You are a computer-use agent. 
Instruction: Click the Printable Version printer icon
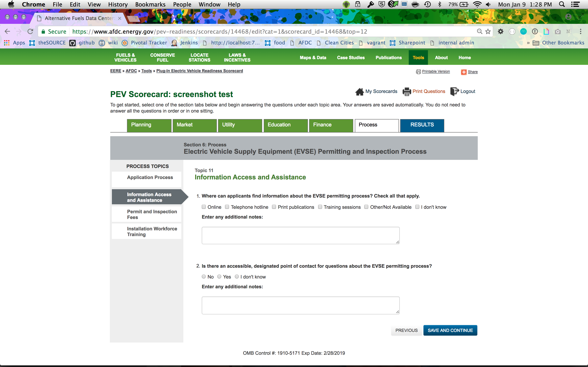pyautogui.click(x=418, y=72)
